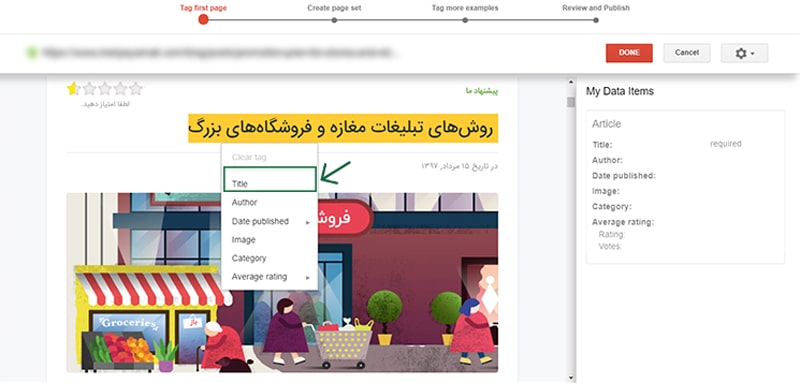This screenshot has width=800, height=383.
Task: Click the Author: field in data panel
Action: click(x=607, y=160)
